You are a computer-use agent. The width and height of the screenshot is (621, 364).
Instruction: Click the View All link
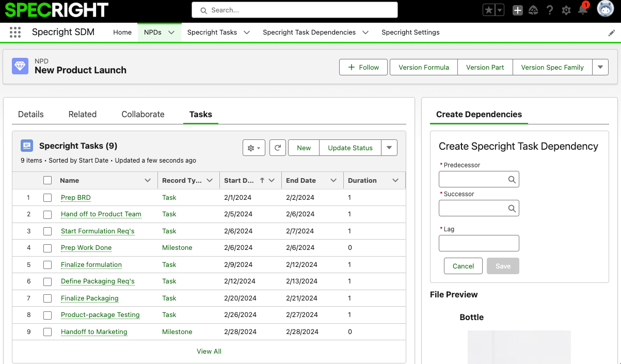(x=209, y=351)
